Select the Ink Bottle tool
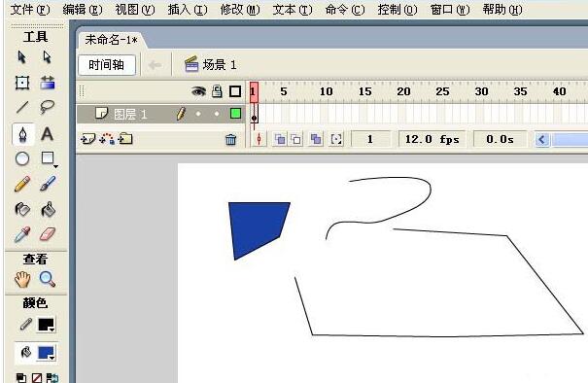 click(22, 209)
